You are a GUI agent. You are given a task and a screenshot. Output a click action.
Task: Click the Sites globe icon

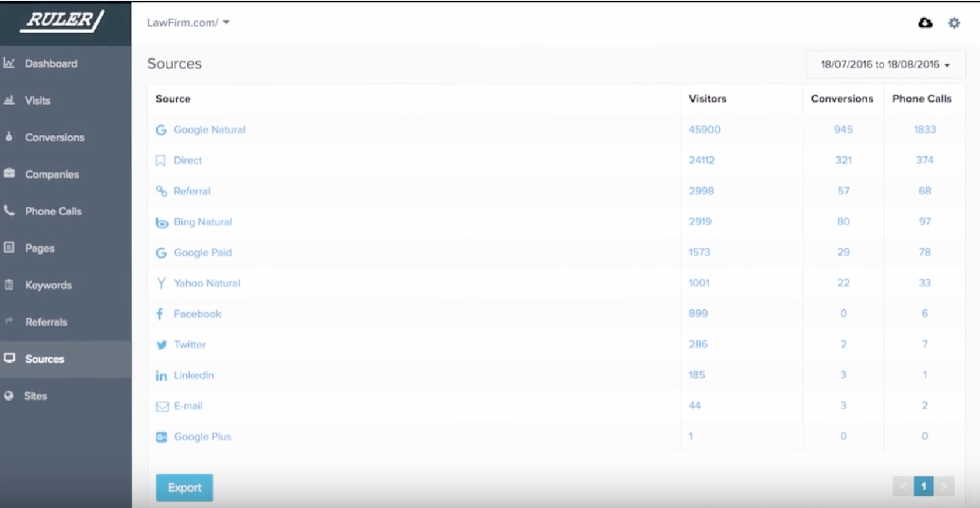pos(9,395)
